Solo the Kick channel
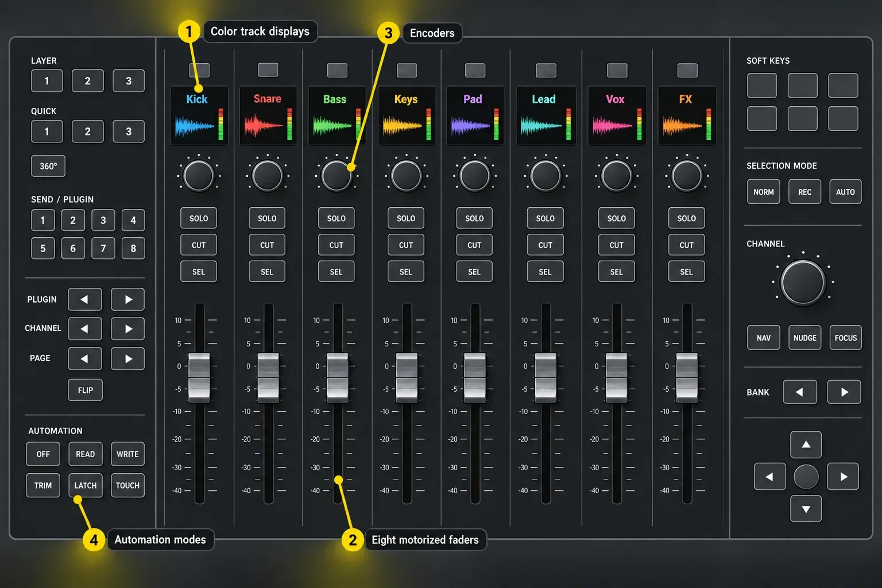Image resolution: width=882 pixels, height=588 pixels. pyautogui.click(x=199, y=218)
